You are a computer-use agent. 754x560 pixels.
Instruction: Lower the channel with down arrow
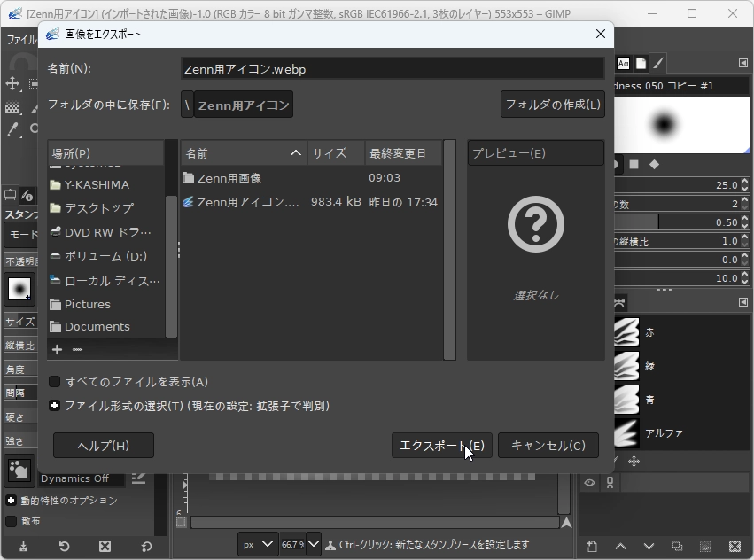point(649,546)
